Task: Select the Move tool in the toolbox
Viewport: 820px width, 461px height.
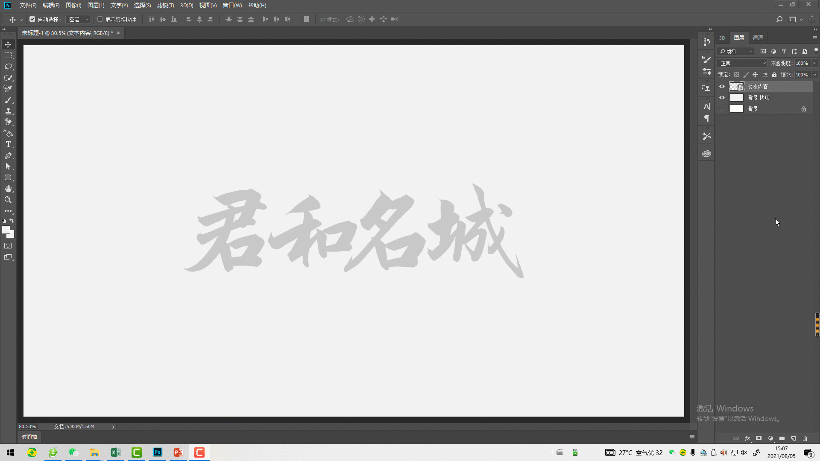Action: [x=8, y=44]
